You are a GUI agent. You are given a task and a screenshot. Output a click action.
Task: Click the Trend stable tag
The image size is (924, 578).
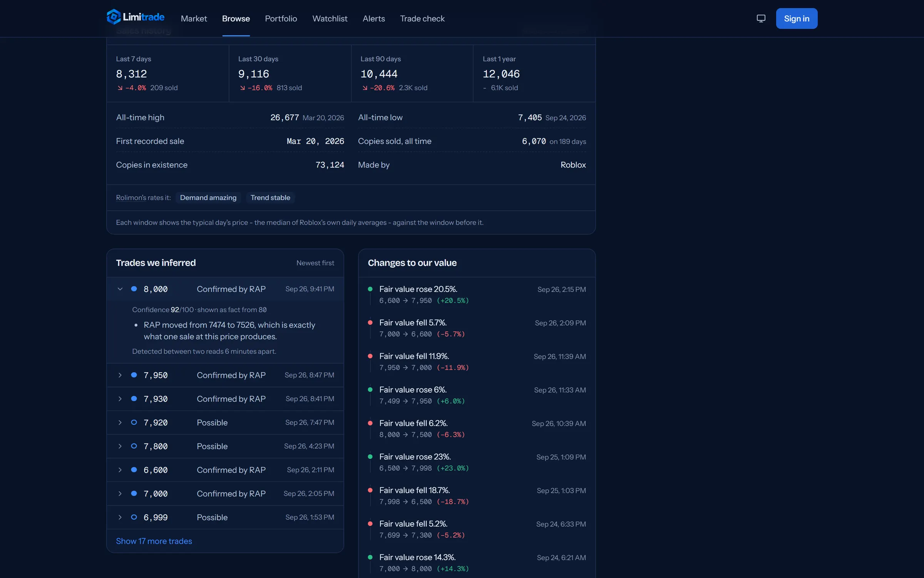(x=270, y=198)
